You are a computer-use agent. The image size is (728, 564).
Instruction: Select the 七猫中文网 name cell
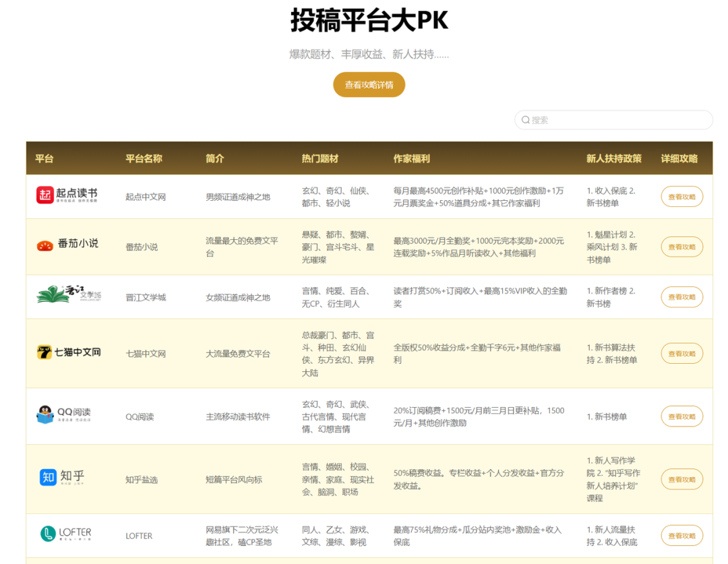pos(146,354)
